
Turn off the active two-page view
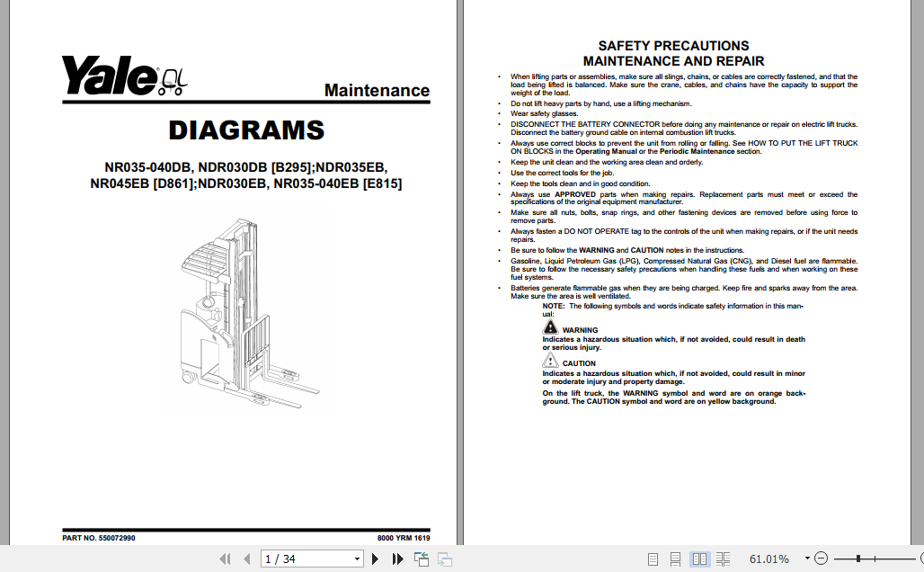tap(700, 559)
